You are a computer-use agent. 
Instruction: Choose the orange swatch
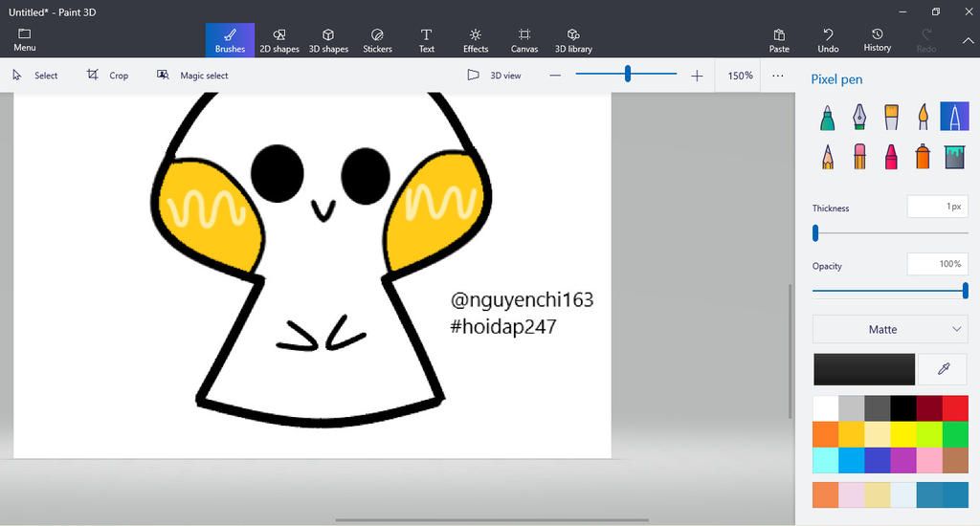826,435
